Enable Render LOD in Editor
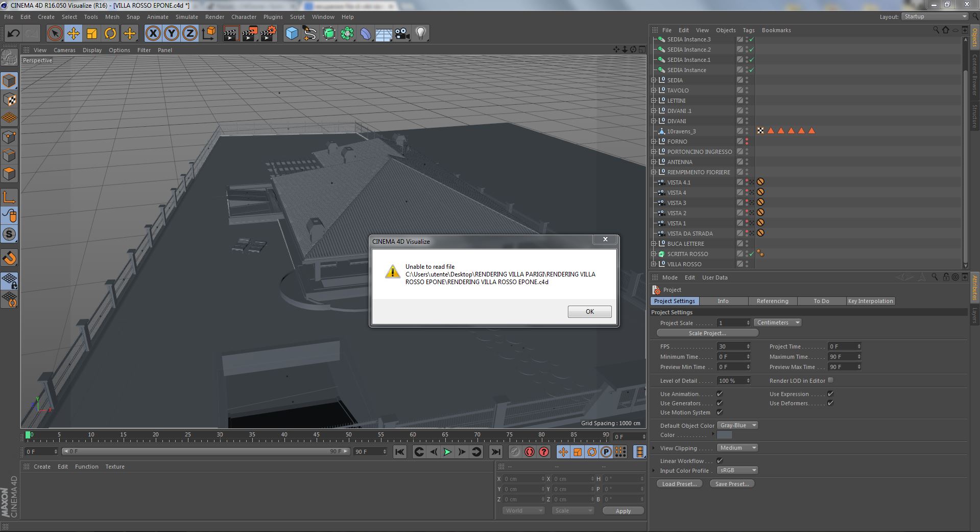The width and height of the screenshot is (980, 532). pos(830,380)
